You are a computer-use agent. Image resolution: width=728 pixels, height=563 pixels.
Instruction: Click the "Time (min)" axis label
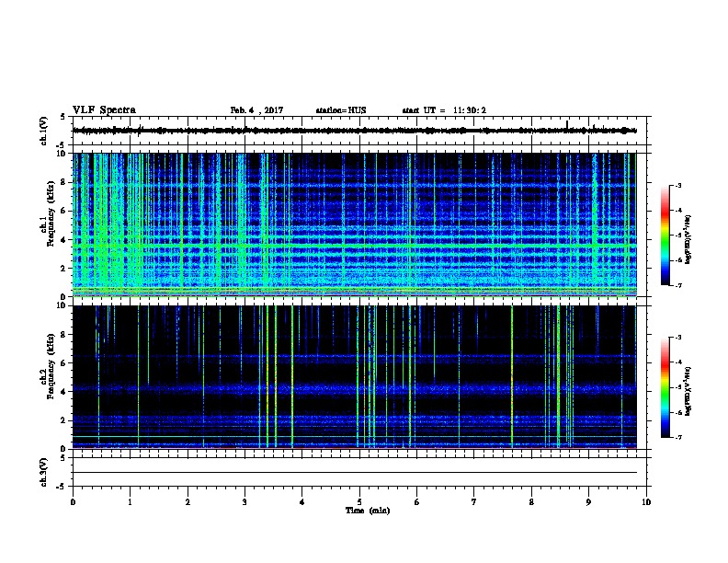pyautogui.click(x=368, y=511)
